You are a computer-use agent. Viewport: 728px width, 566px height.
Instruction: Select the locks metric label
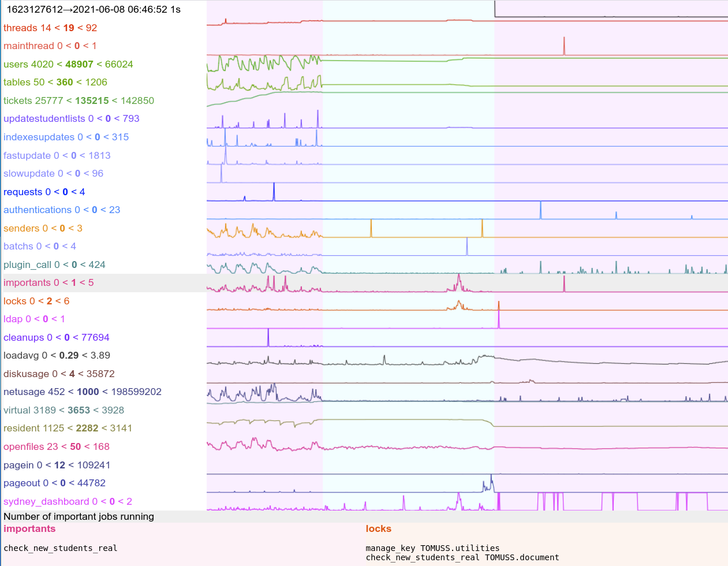click(x=36, y=301)
